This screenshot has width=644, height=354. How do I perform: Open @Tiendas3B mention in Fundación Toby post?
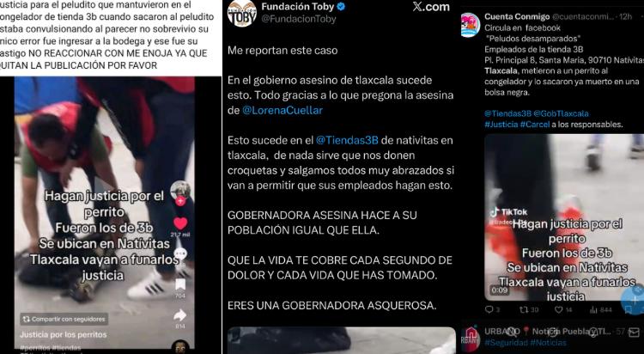(x=347, y=140)
